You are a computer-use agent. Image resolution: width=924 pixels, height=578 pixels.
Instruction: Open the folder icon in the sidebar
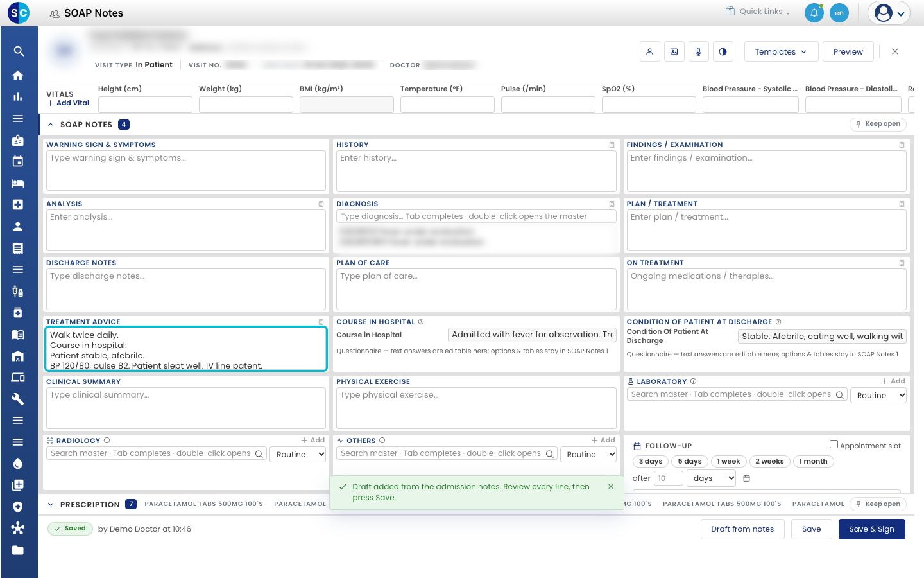18,550
